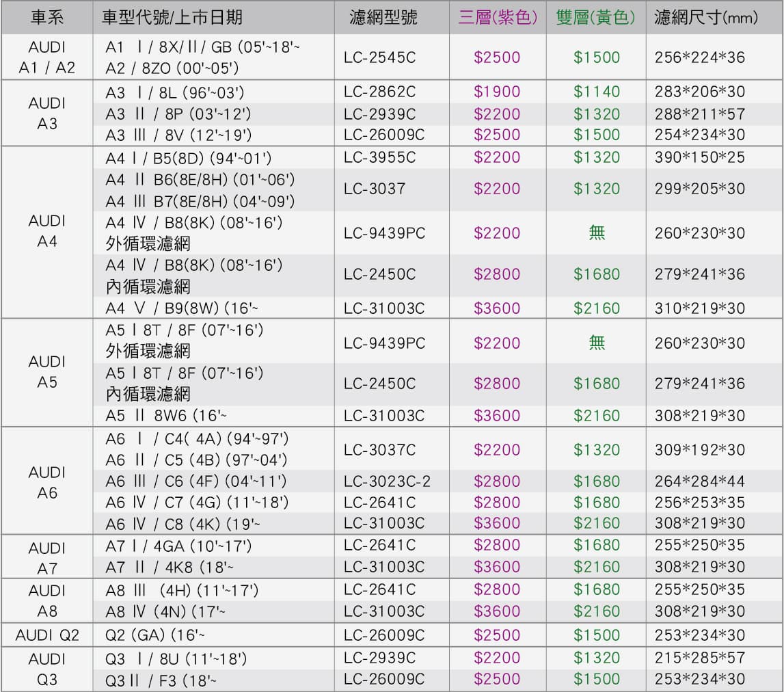Select row A4 I / B5(8D) (94'~01')
The image size is (784, 692).
point(189,159)
